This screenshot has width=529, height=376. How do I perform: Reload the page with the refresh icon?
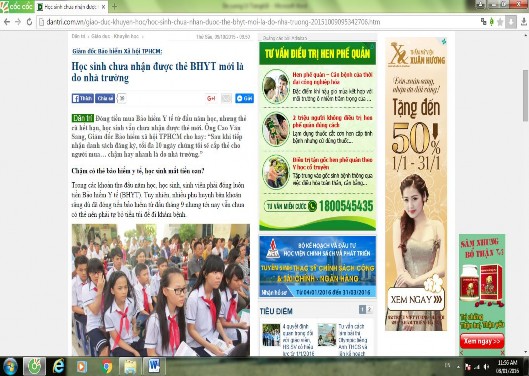click(29, 22)
